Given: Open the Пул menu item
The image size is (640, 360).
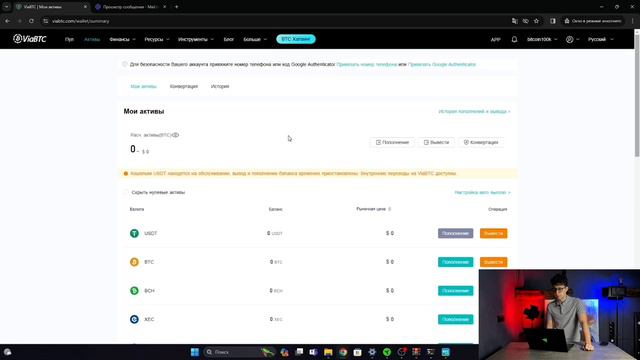Looking at the screenshot, I should (x=69, y=40).
